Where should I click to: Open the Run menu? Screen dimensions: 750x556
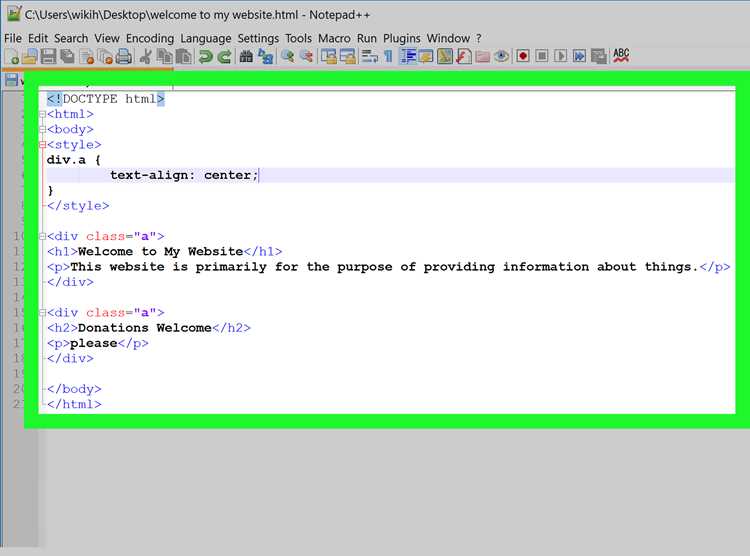pos(367,38)
